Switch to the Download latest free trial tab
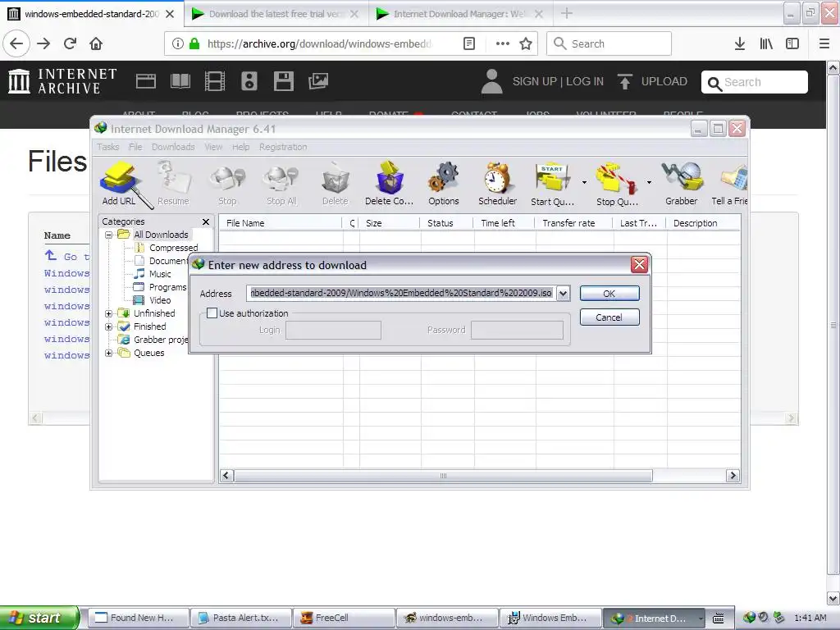Viewport: 840px width, 630px height. [x=276, y=14]
